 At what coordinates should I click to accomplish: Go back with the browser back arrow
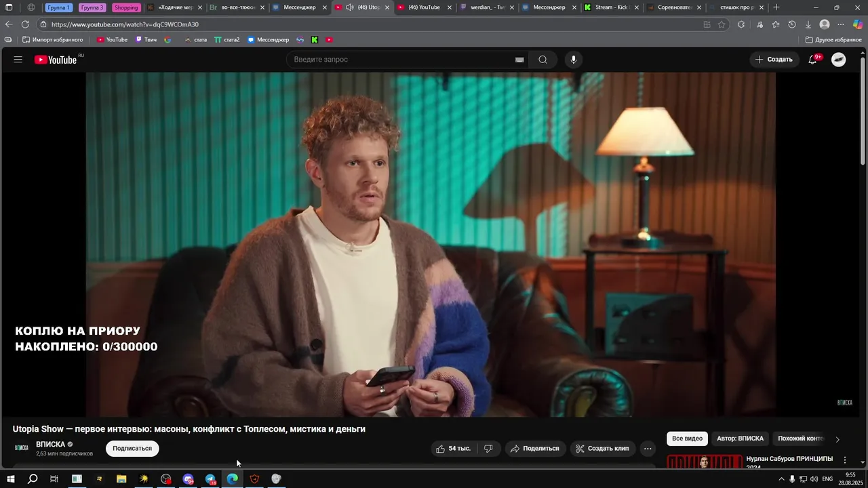point(9,24)
